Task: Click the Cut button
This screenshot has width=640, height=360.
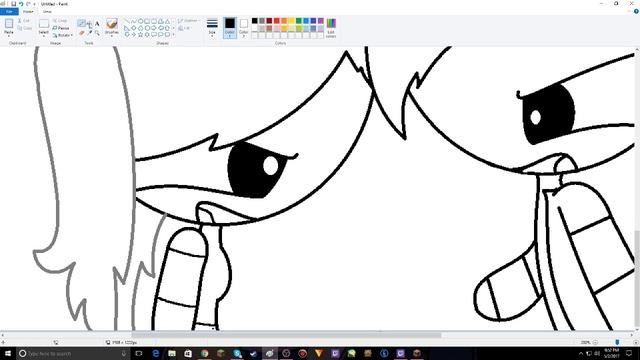Action: (x=24, y=20)
